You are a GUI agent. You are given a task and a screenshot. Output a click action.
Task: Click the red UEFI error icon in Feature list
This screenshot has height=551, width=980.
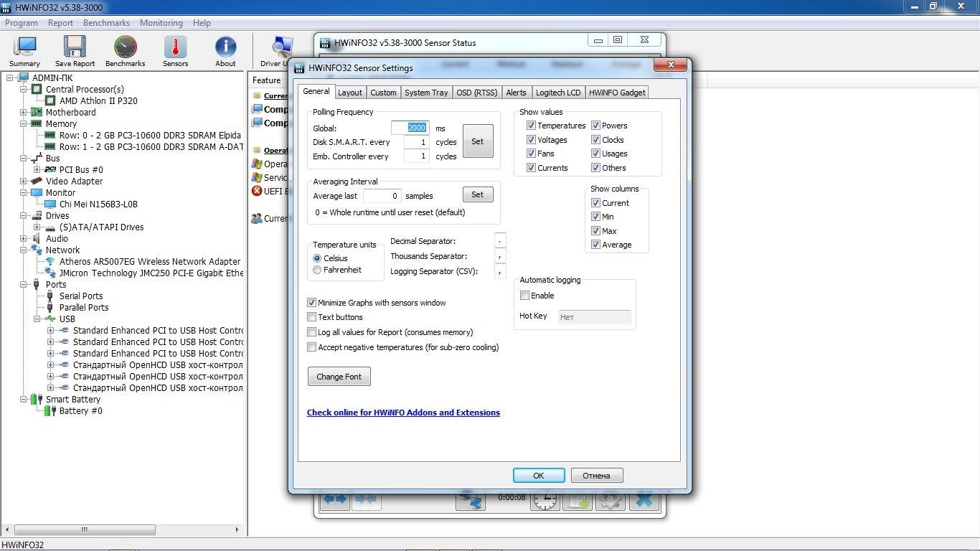click(x=257, y=191)
